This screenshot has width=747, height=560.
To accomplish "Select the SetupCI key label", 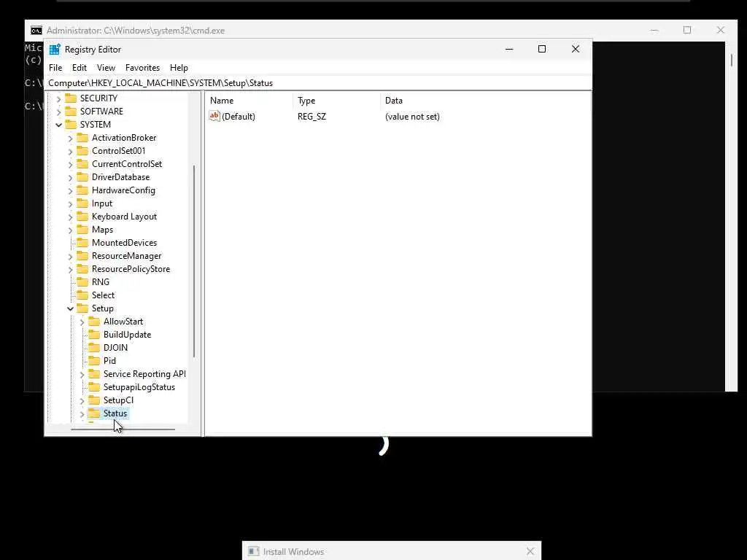I will (x=119, y=400).
